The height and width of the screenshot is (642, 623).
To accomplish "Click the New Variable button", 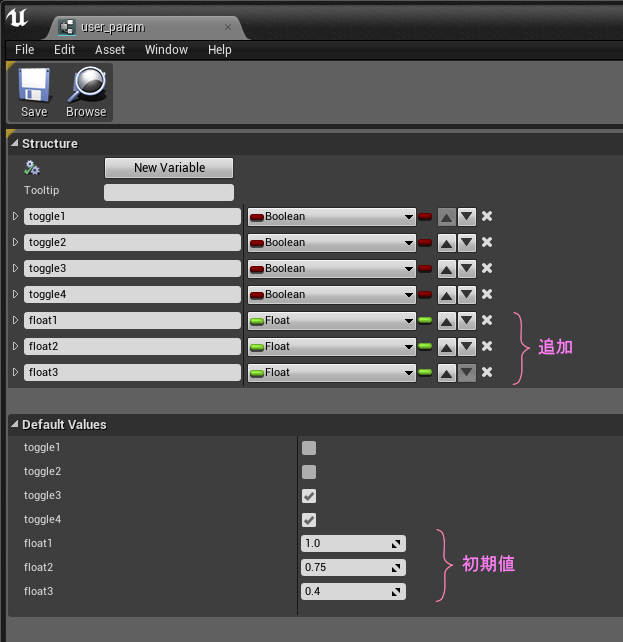I will [x=169, y=168].
